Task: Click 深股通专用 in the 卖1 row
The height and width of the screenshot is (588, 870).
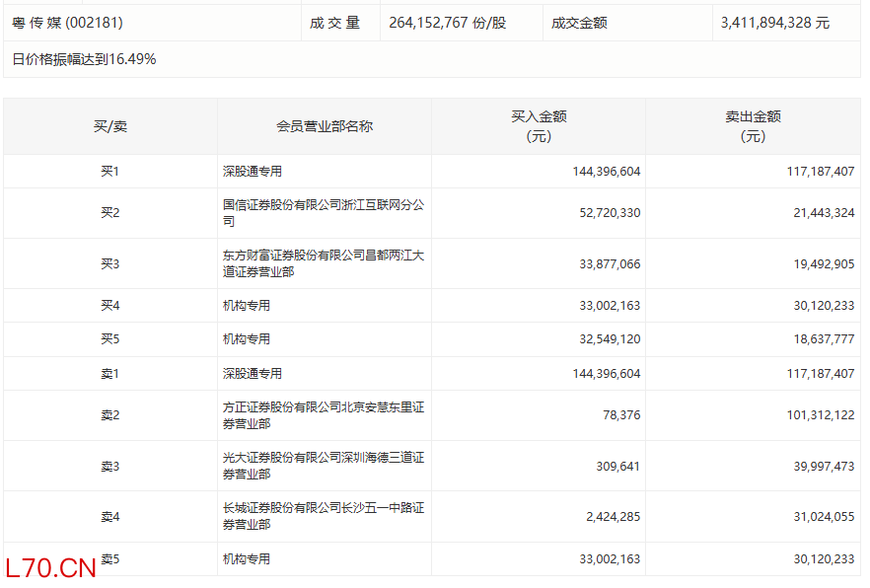Action: pos(253,374)
